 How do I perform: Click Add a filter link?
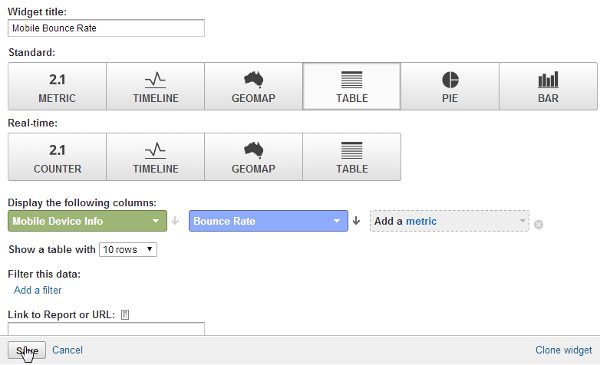pos(38,290)
